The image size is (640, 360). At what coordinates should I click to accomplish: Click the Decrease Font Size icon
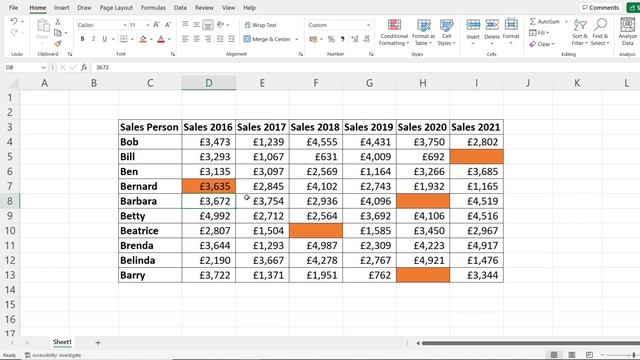click(x=167, y=25)
